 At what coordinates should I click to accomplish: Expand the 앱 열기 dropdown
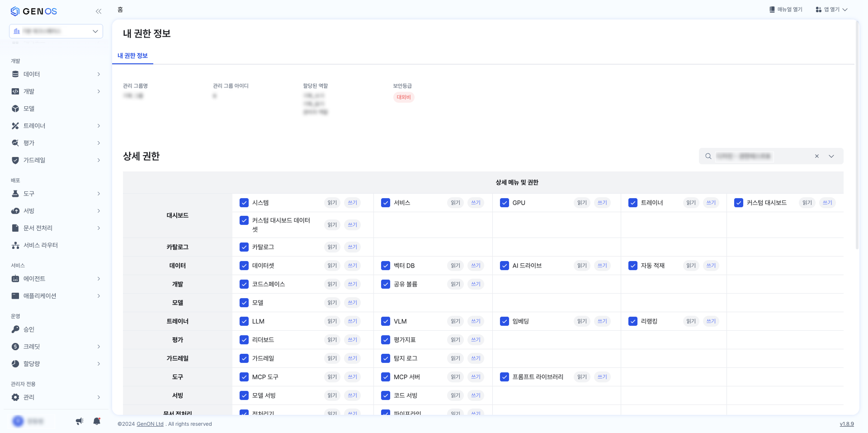[x=832, y=10]
